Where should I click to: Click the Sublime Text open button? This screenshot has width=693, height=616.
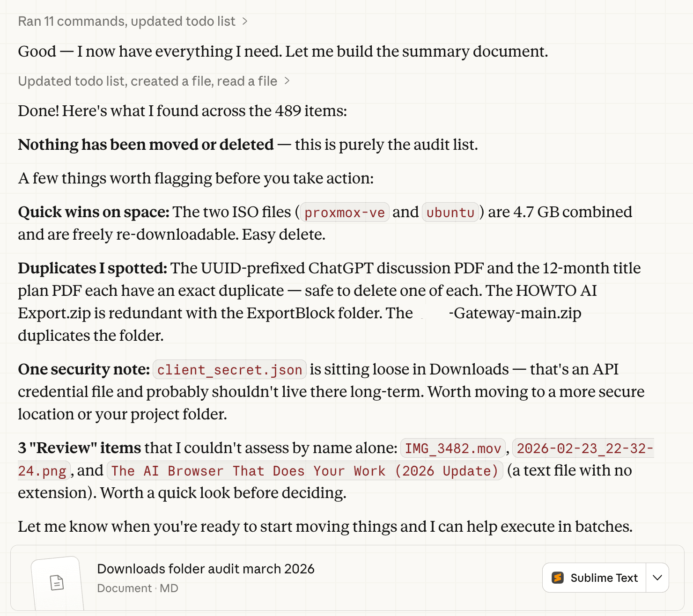tap(594, 578)
